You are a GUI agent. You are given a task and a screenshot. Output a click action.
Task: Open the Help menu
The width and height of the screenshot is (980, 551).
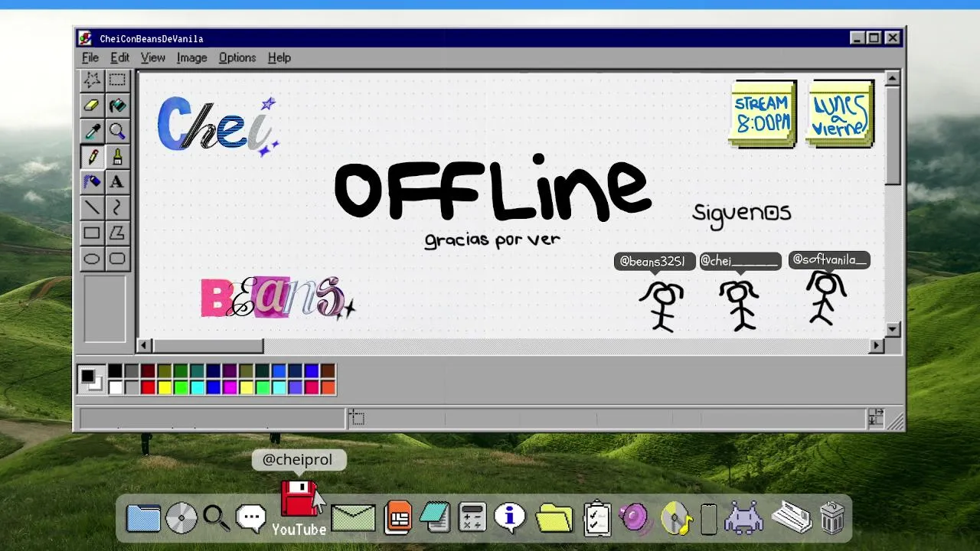279,57
